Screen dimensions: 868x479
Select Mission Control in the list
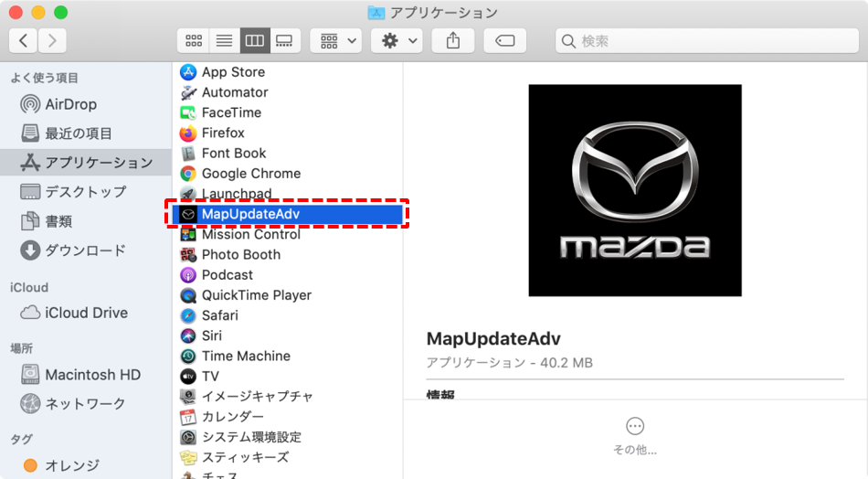click(x=288, y=234)
